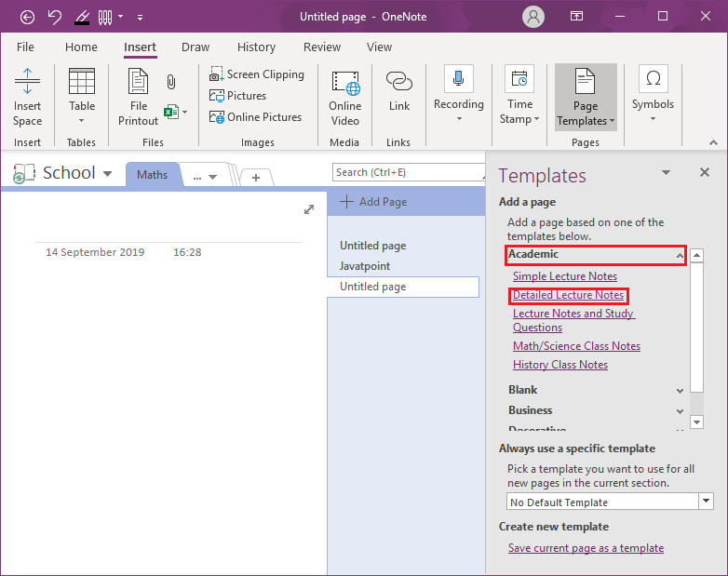Open Ribbon Display Options icon

click(576, 16)
